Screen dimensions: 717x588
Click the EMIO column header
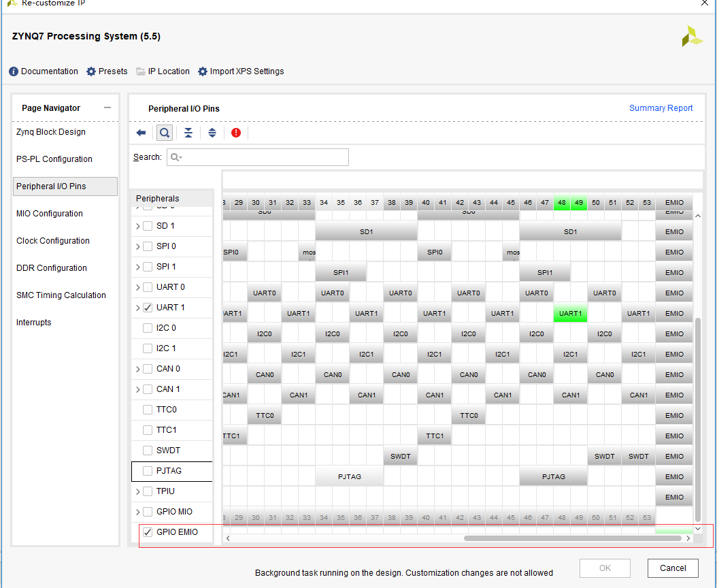pyautogui.click(x=674, y=202)
